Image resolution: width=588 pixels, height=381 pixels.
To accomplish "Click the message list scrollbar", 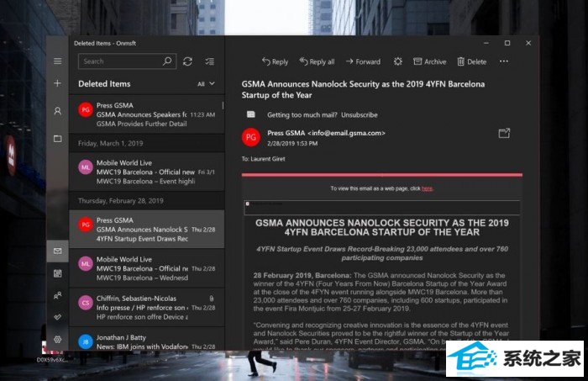I will point(223,105).
